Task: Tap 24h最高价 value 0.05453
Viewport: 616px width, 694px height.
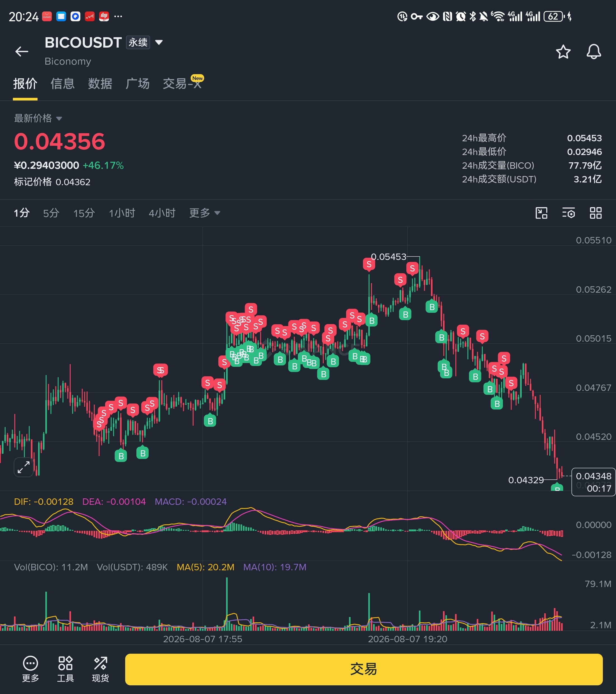Action: [584, 138]
